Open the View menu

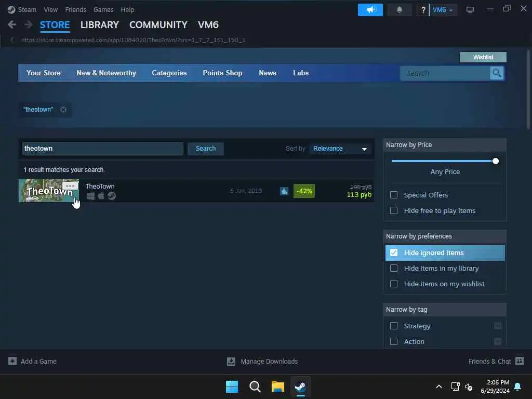50,9
